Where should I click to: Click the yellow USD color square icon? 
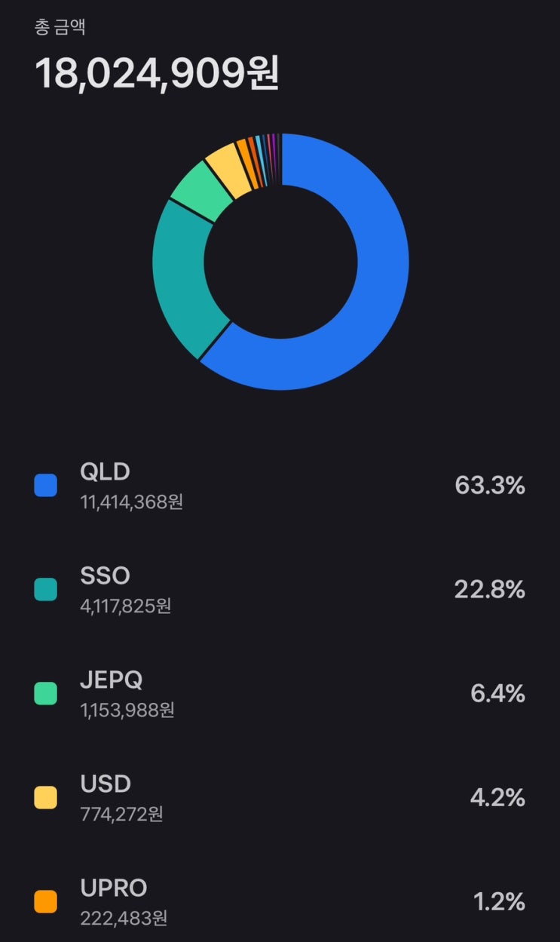click(x=45, y=797)
